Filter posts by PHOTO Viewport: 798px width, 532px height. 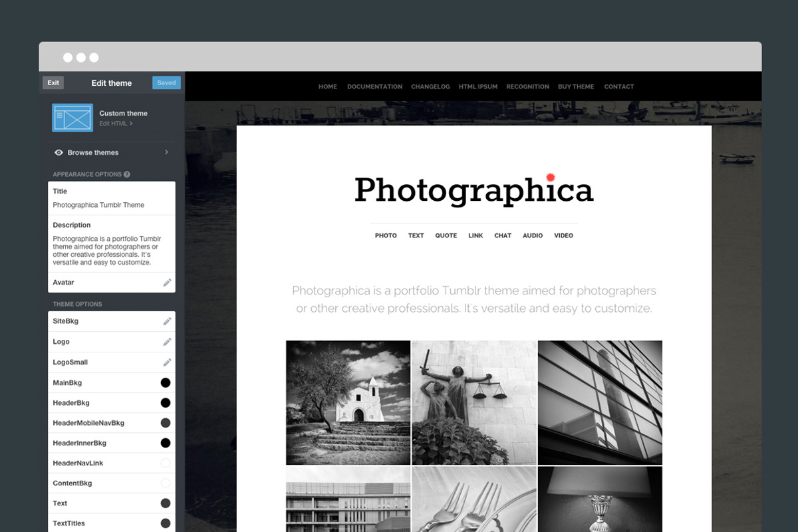386,235
